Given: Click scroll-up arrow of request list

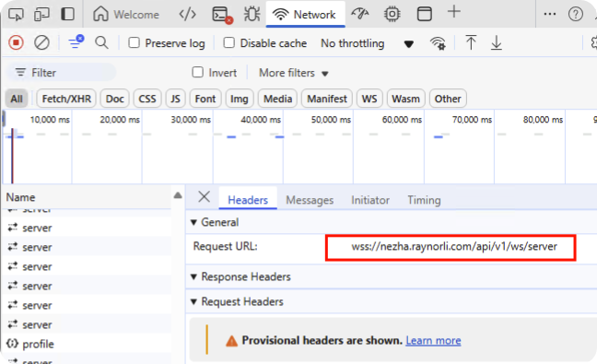Looking at the screenshot, I should (178, 195).
